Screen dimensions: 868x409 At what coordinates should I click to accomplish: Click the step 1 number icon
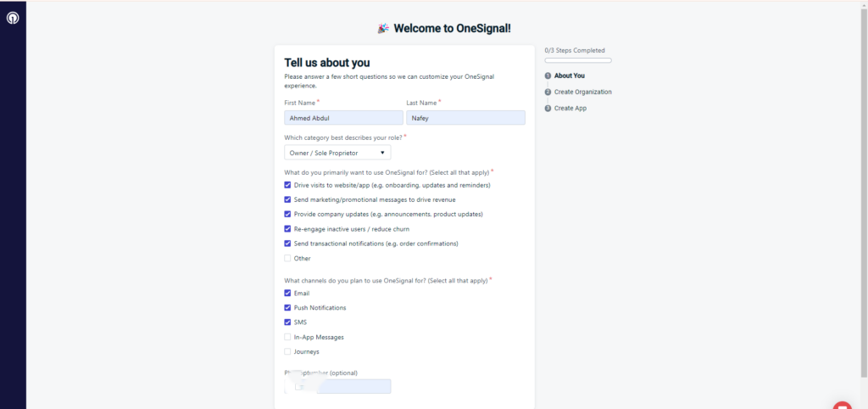pos(548,76)
